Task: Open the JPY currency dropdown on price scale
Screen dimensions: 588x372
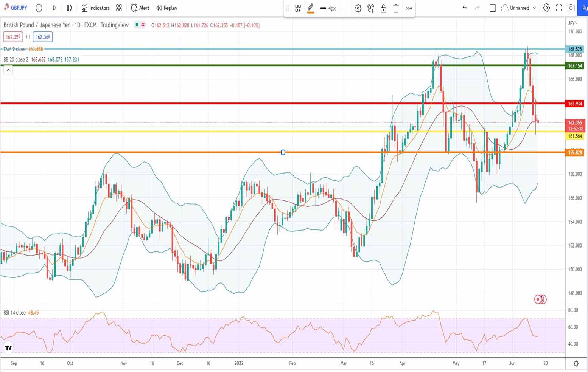Action: coord(573,23)
